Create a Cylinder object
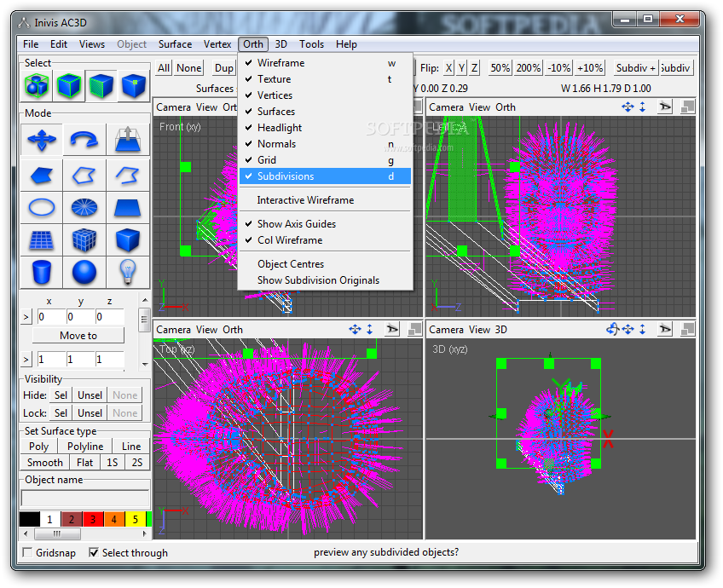The image size is (723, 588). [42, 273]
